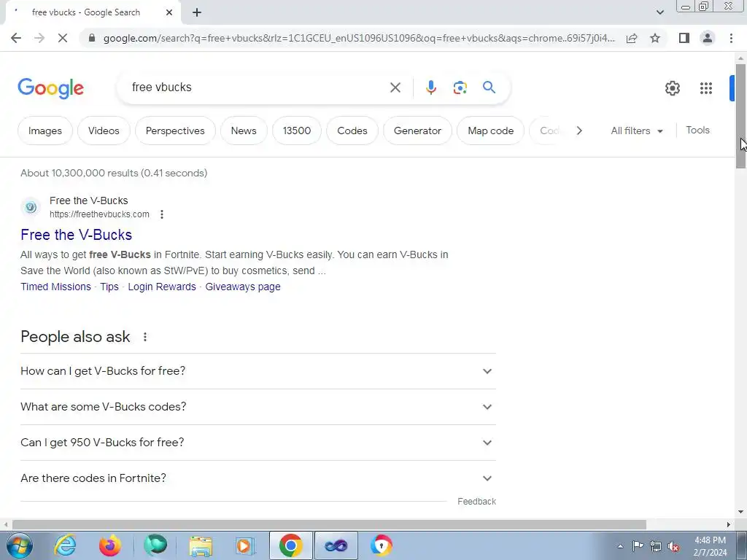
Task: Show hidden system tray icons
Action: 620,547
